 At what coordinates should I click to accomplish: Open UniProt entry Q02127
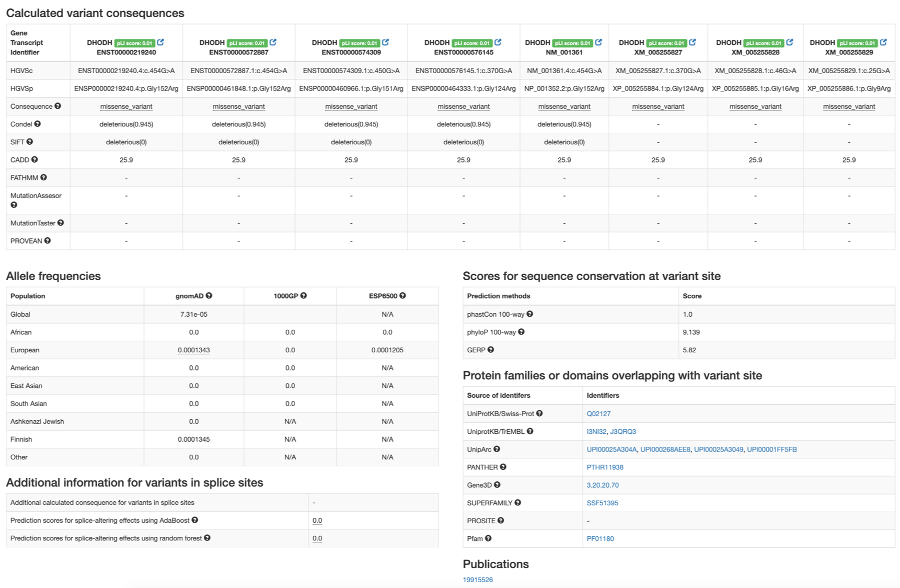tap(598, 413)
